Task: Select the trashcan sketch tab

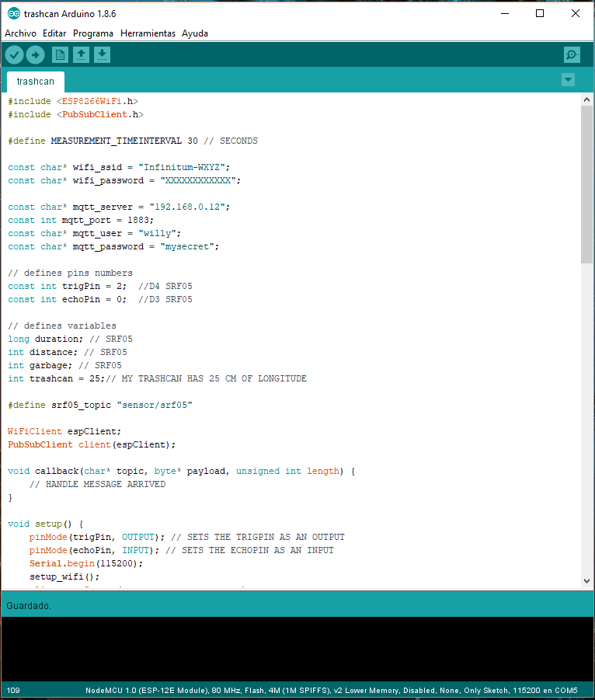Action: (x=36, y=82)
